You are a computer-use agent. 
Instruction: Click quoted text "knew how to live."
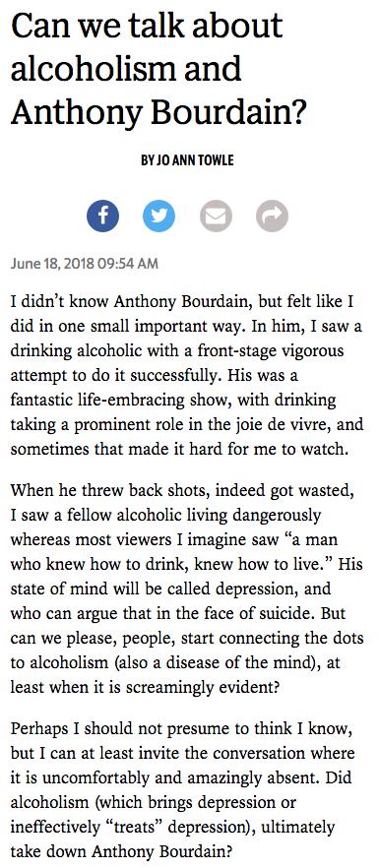pos(276,565)
